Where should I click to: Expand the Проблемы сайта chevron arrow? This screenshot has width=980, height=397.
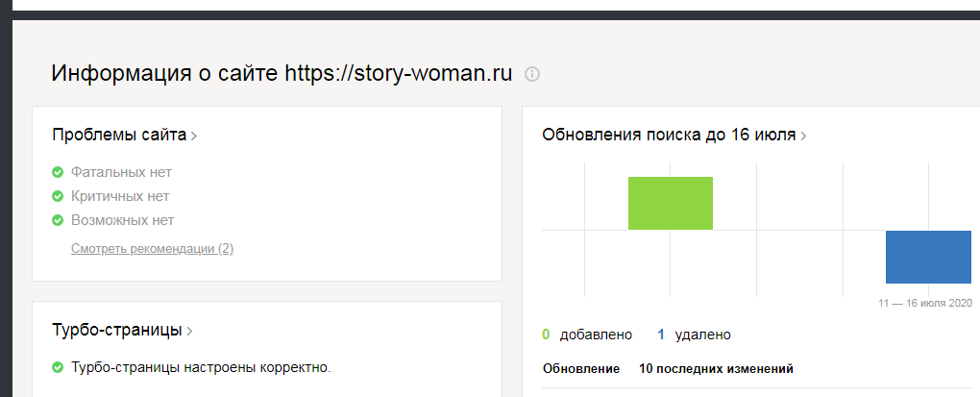point(194,136)
